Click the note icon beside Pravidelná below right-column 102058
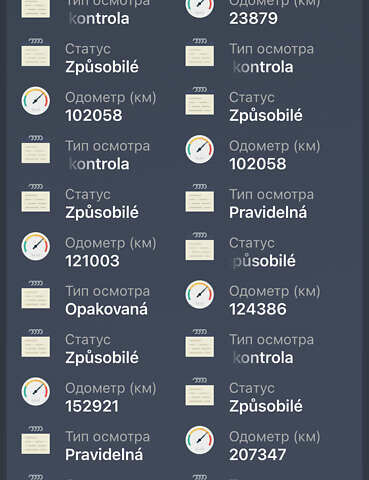 pos(199,198)
